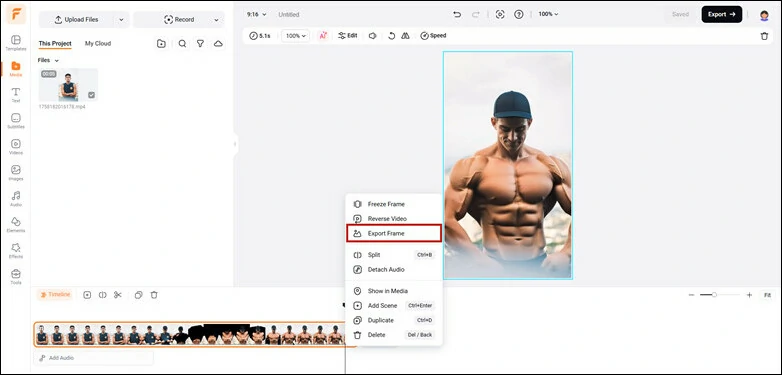Screen dimensions: 782x375
Task: Open the user profile avatar
Action: [764, 15]
